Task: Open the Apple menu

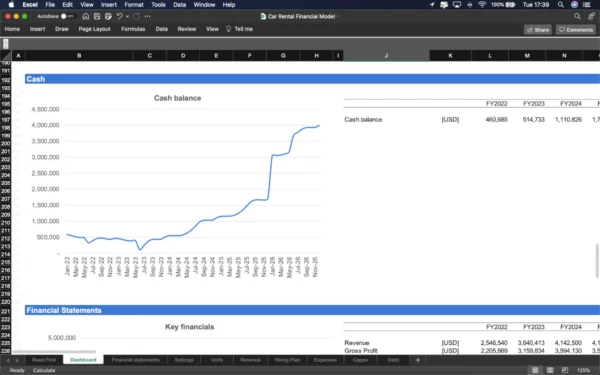Action: point(11,5)
